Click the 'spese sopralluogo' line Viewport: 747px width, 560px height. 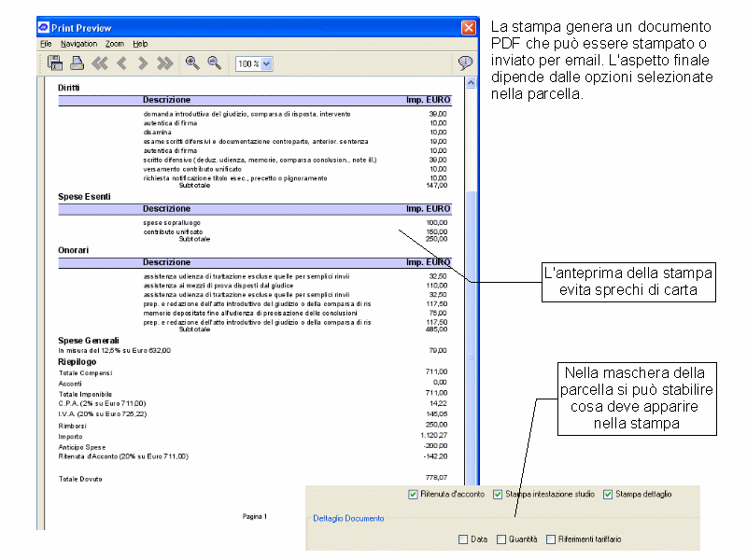(x=172, y=223)
